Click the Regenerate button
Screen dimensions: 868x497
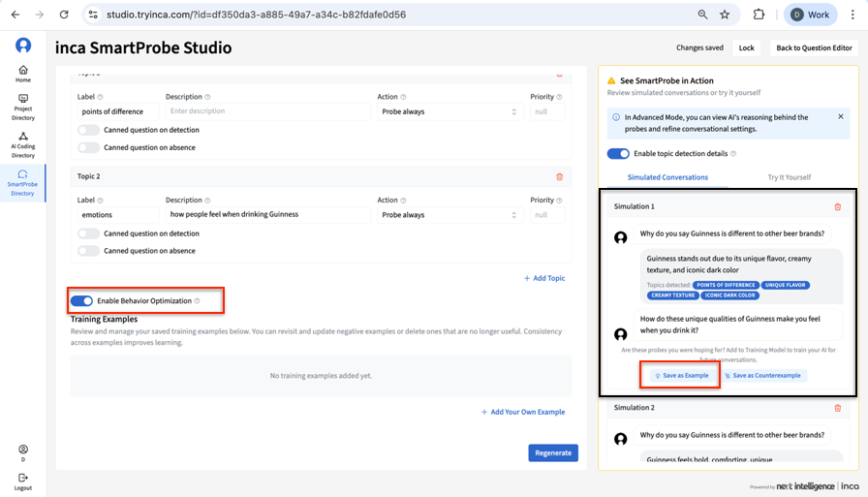click(x=553, y=452)
